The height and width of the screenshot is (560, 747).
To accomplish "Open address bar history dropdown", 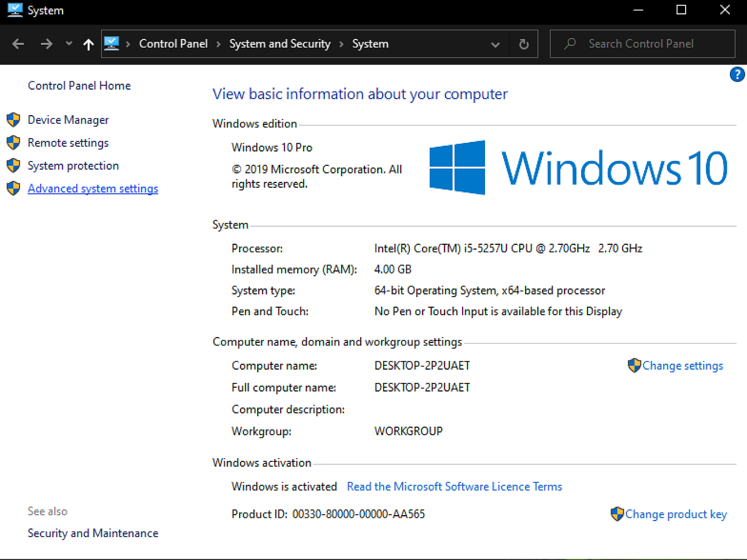I will 496,44.
